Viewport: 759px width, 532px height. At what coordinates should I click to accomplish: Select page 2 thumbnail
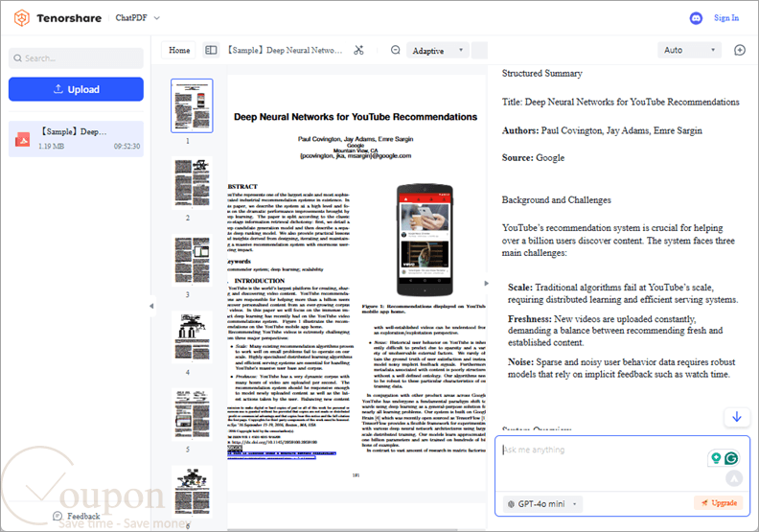192,183
